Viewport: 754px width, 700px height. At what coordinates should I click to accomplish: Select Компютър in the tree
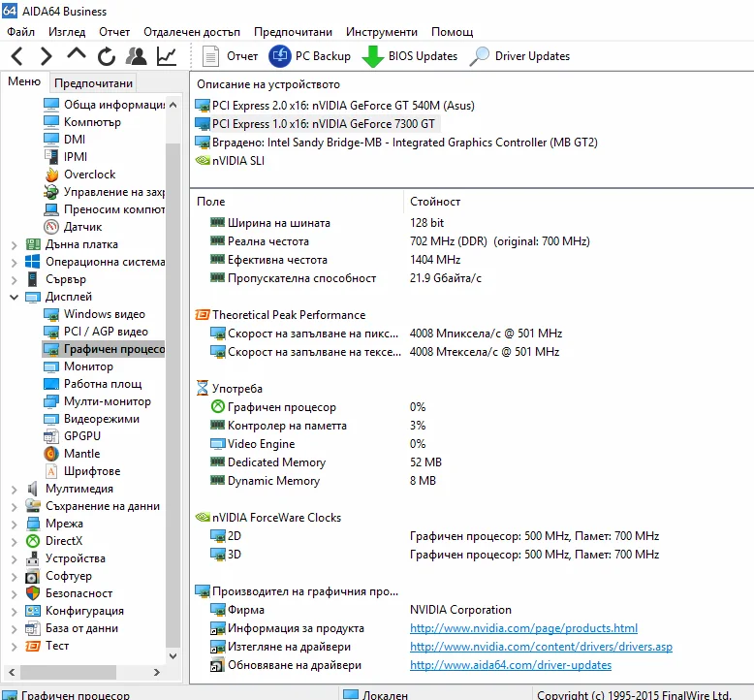82,122
